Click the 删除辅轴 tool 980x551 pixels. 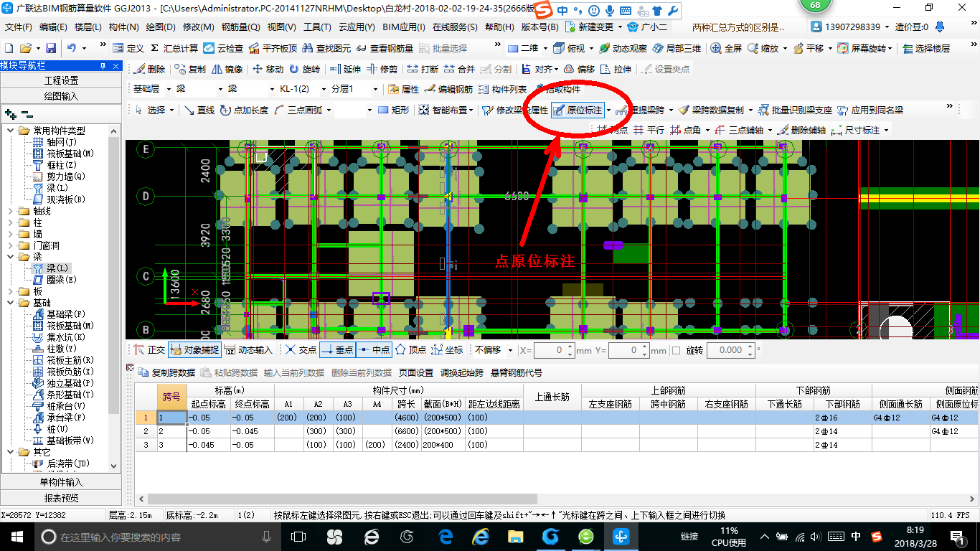802,130
